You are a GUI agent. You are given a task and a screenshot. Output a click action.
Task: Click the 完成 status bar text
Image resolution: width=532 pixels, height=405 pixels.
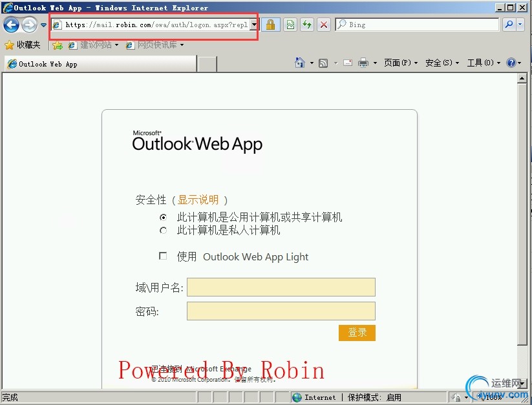pos(10,397)
